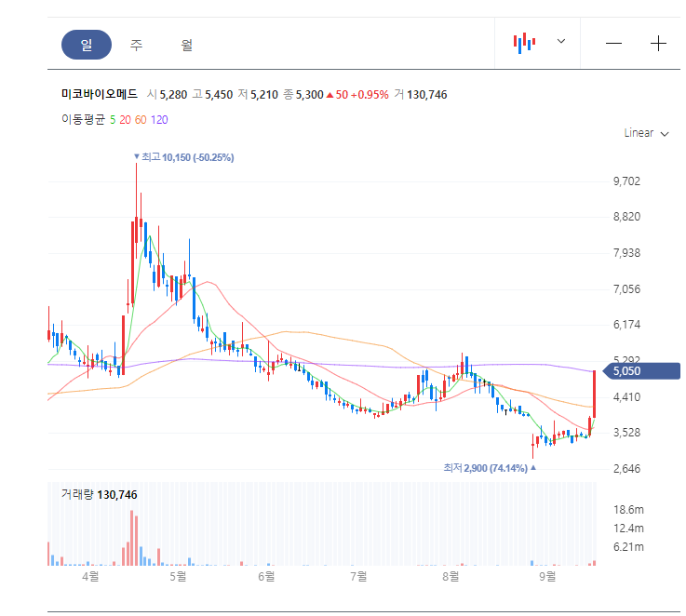The height and width of the screenshot is (616, 686).
Task: Click the 미코바이오메드 stock name
Action: [100, 94]
